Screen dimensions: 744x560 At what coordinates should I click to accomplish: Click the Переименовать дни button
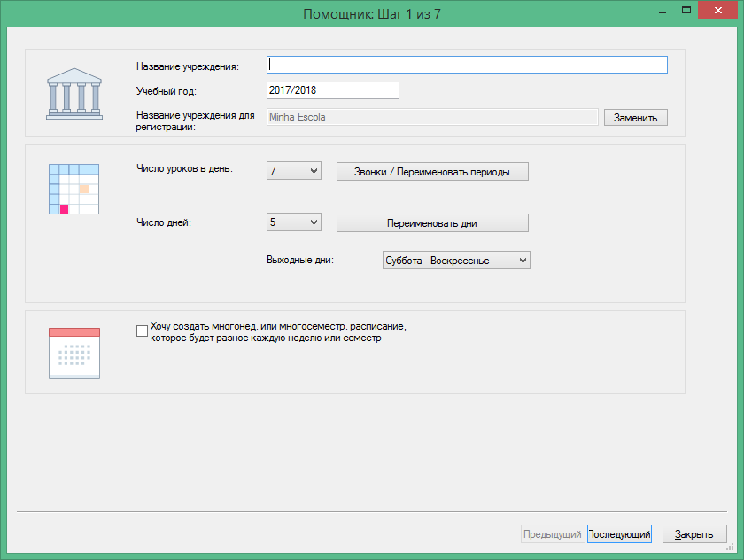(432, 223)
